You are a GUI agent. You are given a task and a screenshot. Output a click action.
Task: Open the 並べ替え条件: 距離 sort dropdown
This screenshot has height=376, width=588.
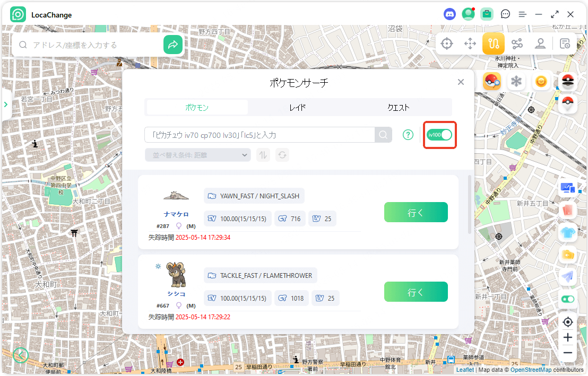tap(198, 155)
